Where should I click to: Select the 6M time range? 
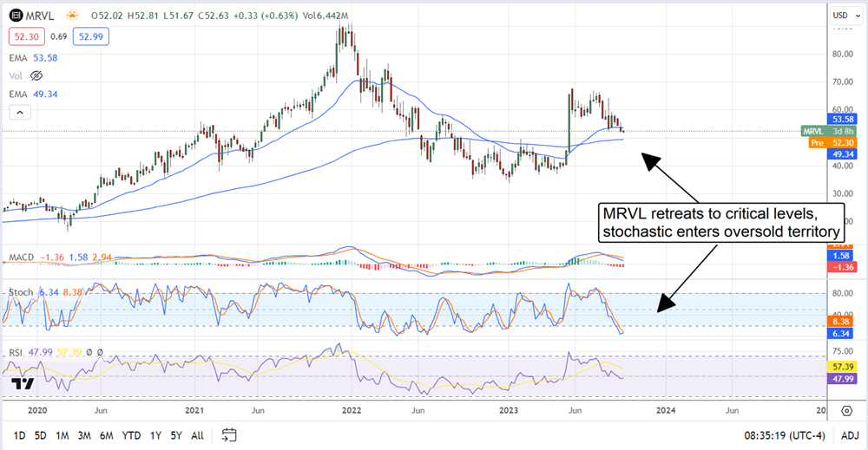[106, 435]
